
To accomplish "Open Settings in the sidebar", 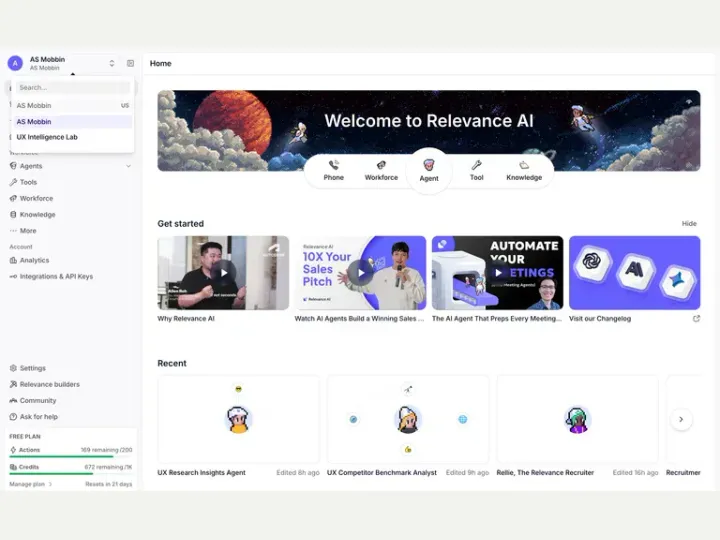I will pyautogui.click(x=33, y=368).
